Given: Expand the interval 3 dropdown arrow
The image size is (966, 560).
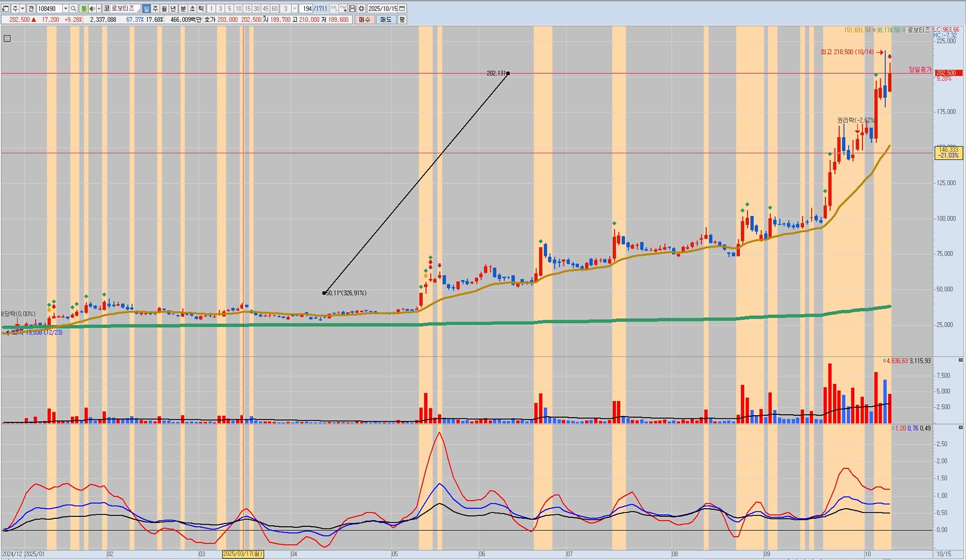Looking at the screenshot, I should [295, 9].
